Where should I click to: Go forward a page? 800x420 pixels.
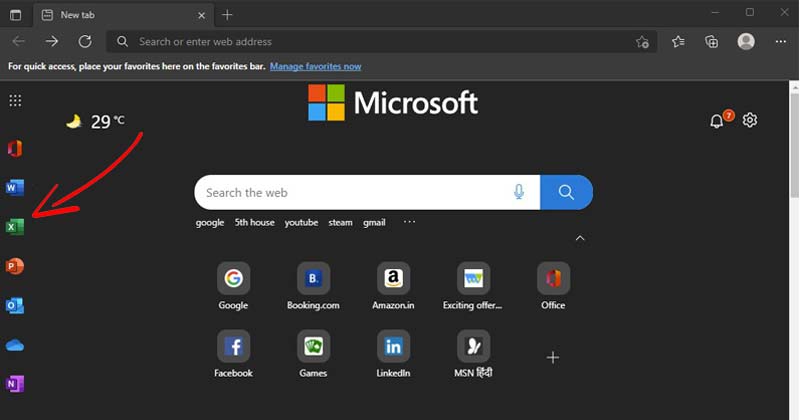pos(52,41)
